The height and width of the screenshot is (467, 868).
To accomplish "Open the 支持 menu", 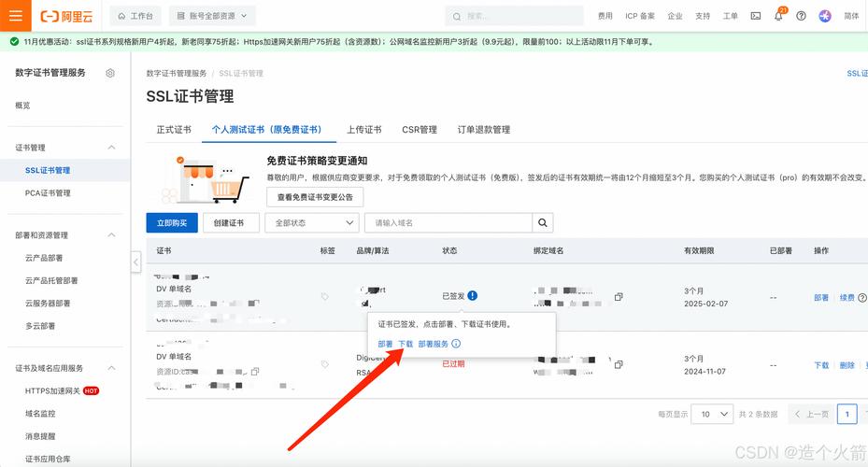I will (703, 16).
